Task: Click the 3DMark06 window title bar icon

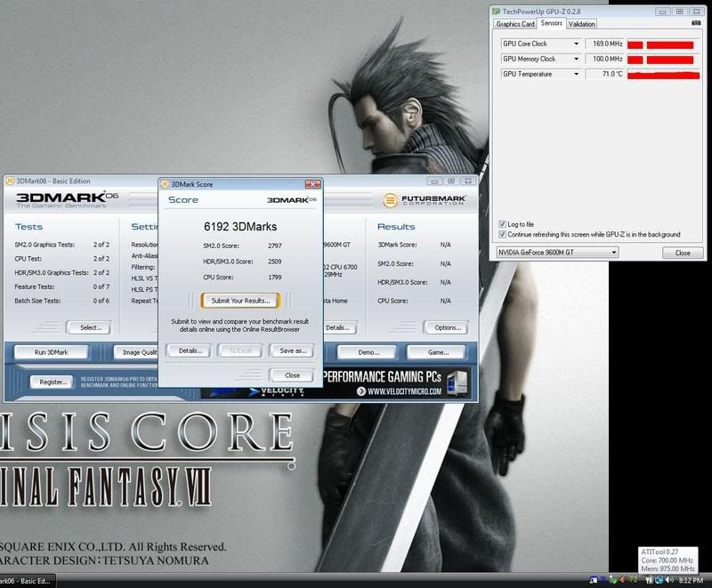Action: point(10,181)
